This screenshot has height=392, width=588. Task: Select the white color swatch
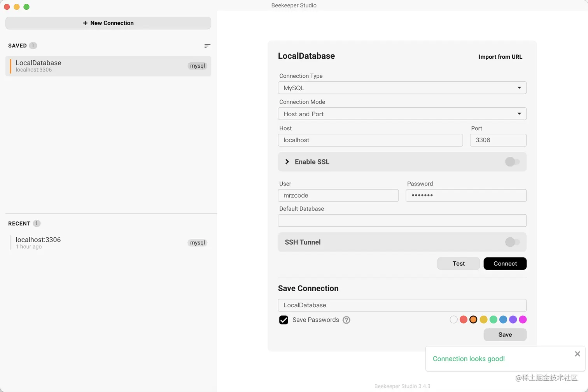[453, 320]
